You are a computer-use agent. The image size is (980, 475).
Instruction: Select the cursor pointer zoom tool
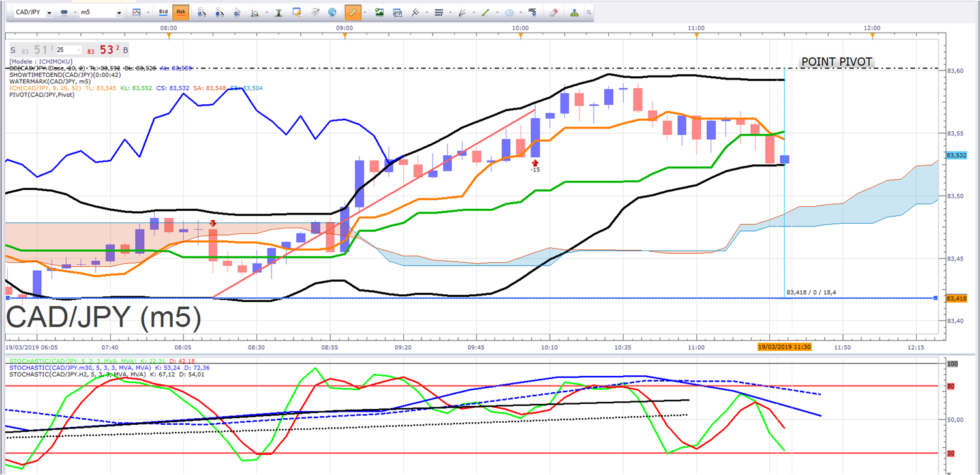tap(237, 12)
